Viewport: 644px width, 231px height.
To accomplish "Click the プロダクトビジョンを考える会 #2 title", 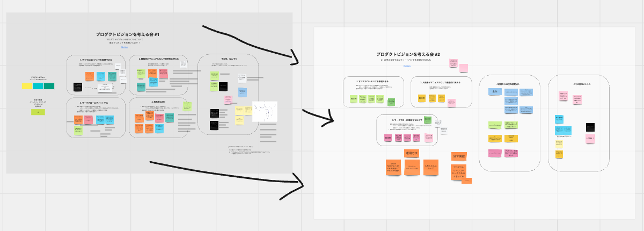I will (x=408, y=55).
